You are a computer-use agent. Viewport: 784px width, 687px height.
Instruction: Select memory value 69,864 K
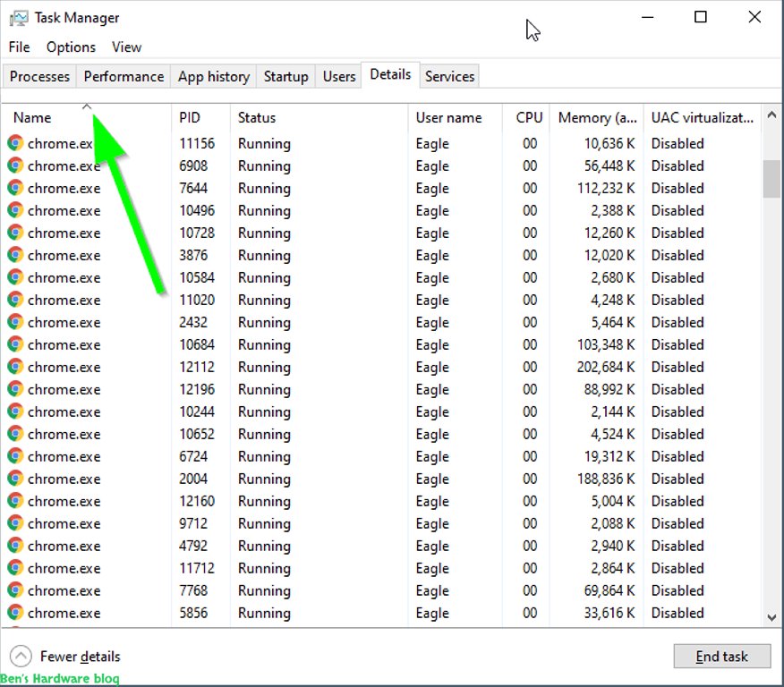609,590
